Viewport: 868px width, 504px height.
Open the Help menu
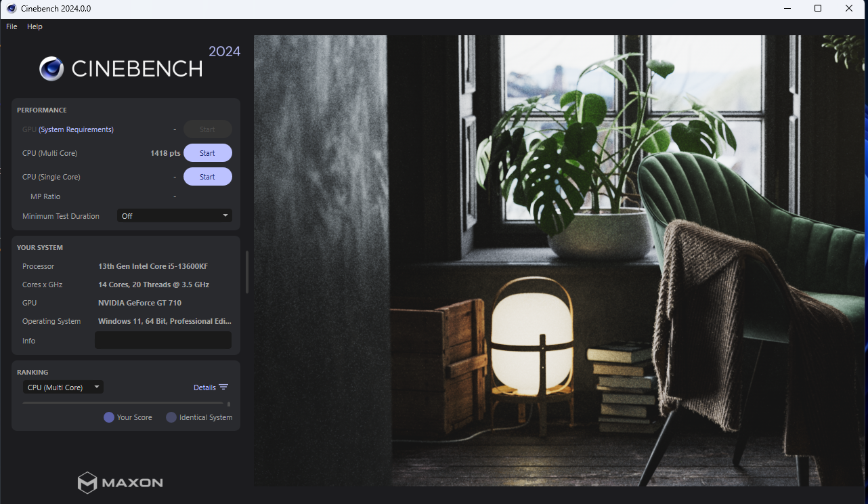click(35, 26)
